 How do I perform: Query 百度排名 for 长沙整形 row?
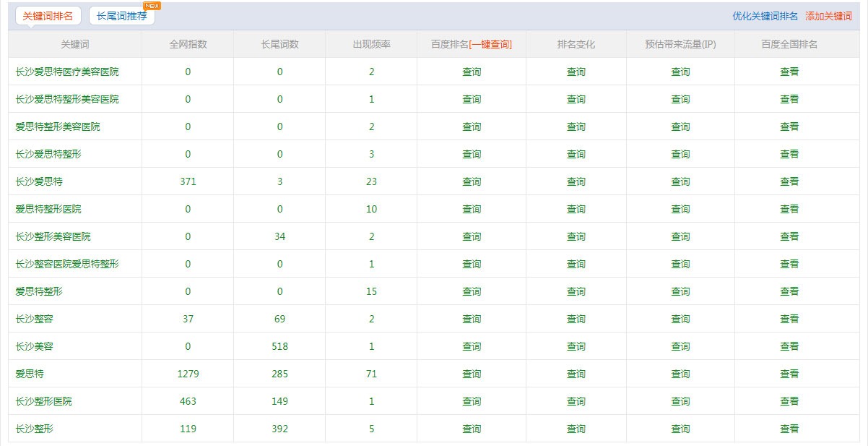(x=472, y=429)
